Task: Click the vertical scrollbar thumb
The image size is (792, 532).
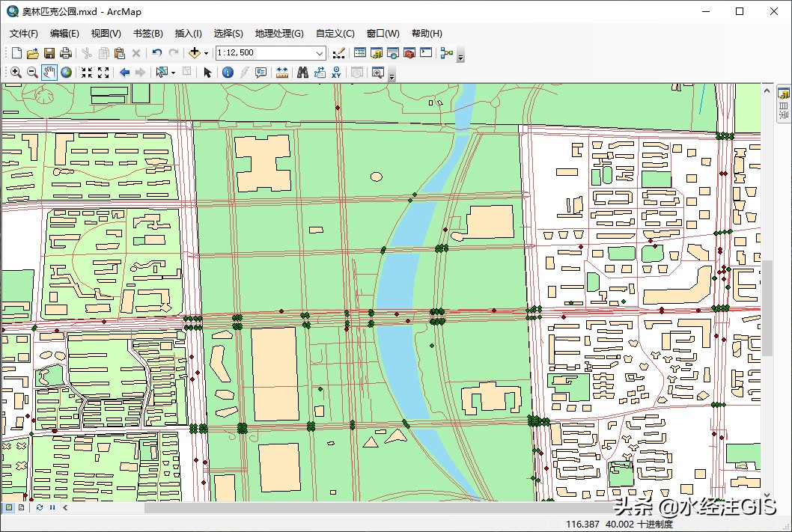Action: pyautogui.click(x=767, y=307)
